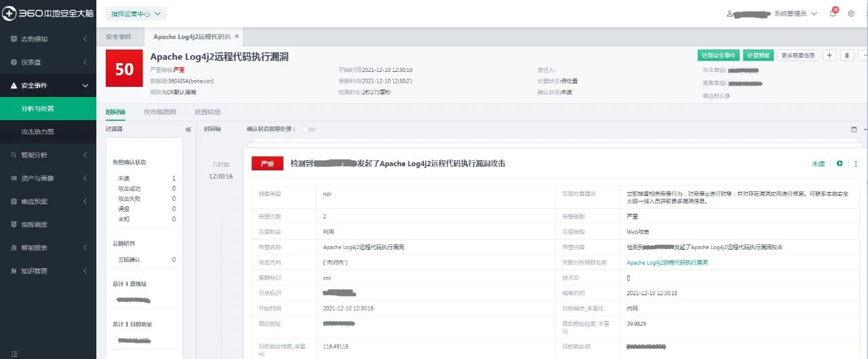Filter by 攻击成功 status row
Screen dimensions: 868x359
(x=146, y=189)
